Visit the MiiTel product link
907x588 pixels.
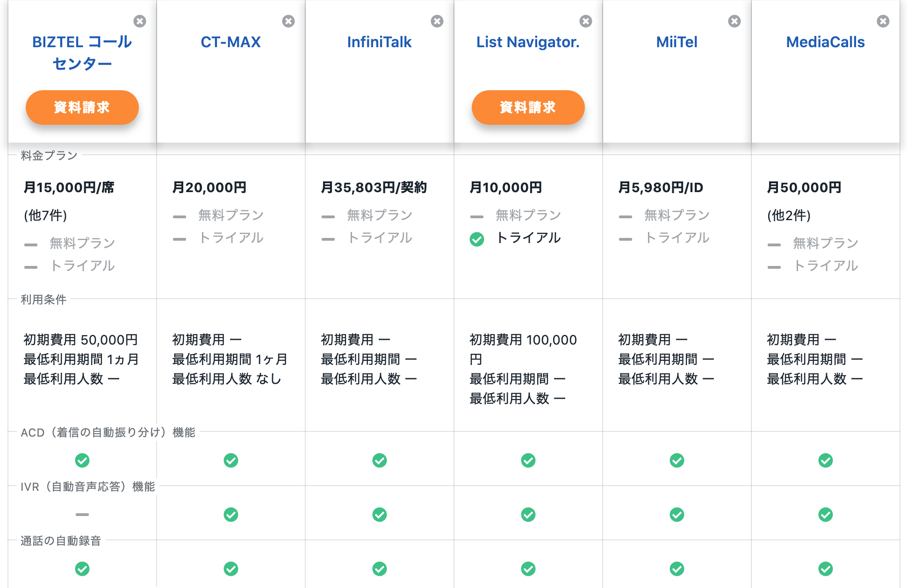[677, 42]
